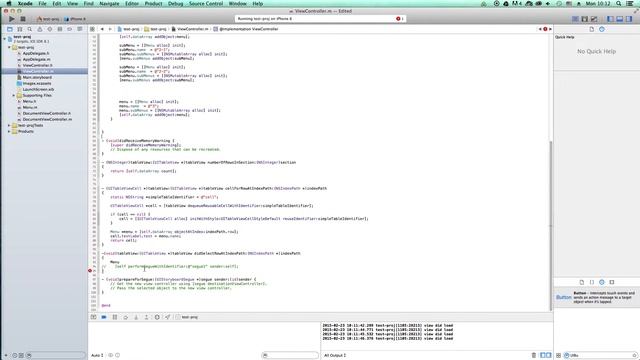Open the Auto variables scope dropdown
The height and width of the screenshot is (360, 640).
click(x=97, y=356)
